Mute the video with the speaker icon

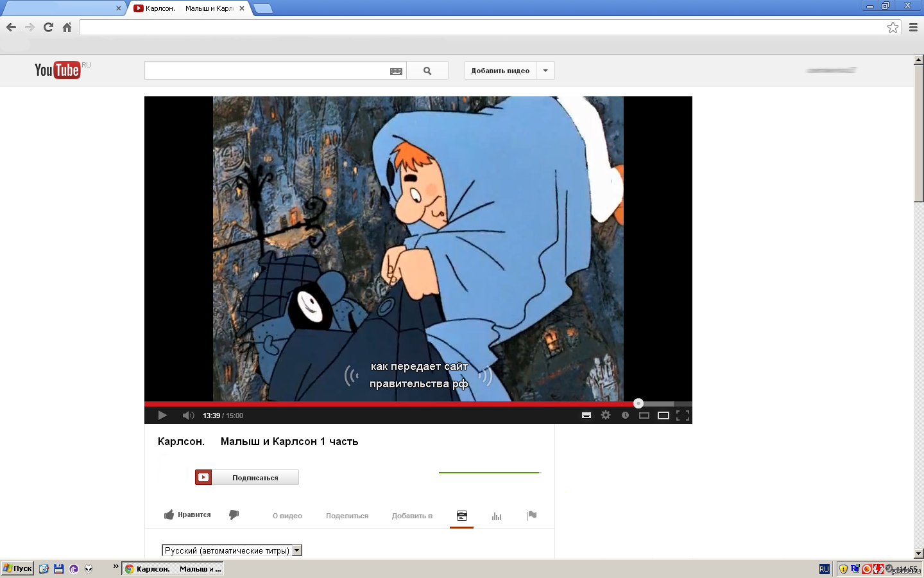(x=188, y=416)
